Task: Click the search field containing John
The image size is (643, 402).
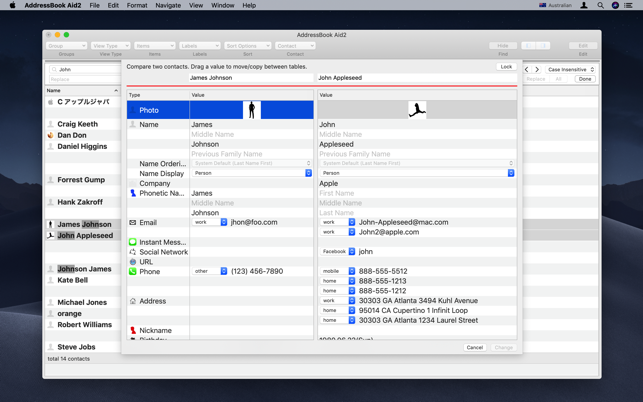Action: click(x=85, y=69)
